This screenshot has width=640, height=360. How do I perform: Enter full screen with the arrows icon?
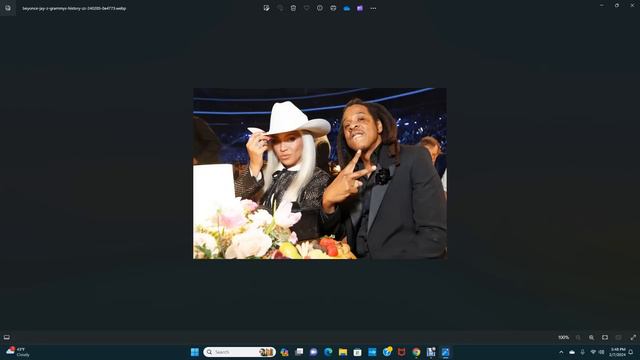pos(633,338)
